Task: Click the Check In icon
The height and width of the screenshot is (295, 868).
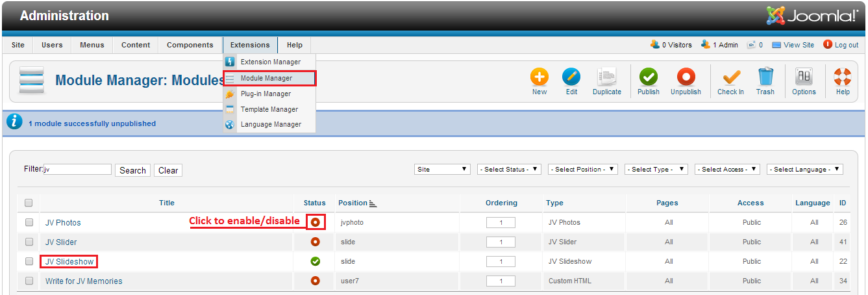Action: [x=731, y=77]
